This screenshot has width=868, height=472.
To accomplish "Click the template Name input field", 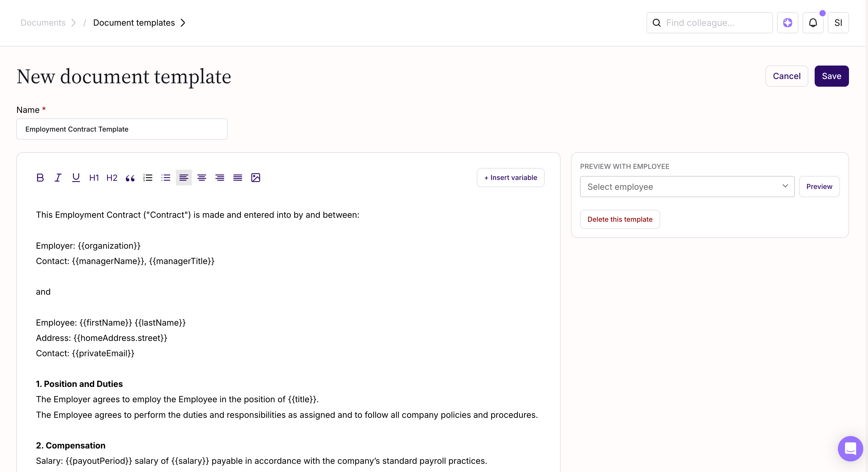I will tap(122, 129).
